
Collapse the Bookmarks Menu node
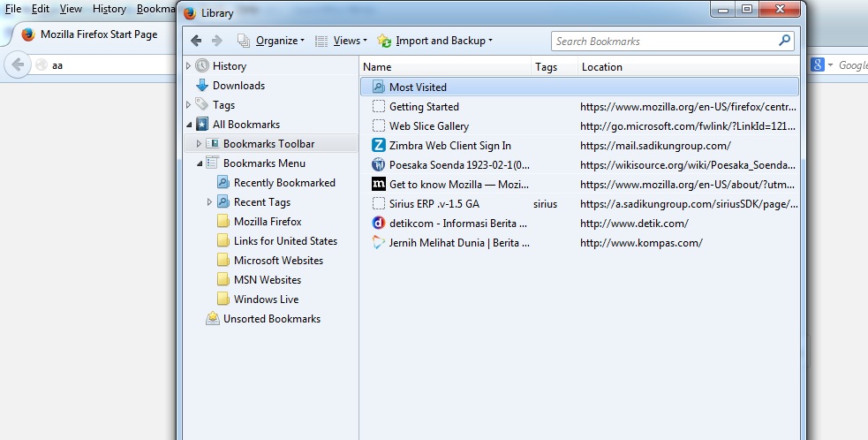click(x=200, y=163)
